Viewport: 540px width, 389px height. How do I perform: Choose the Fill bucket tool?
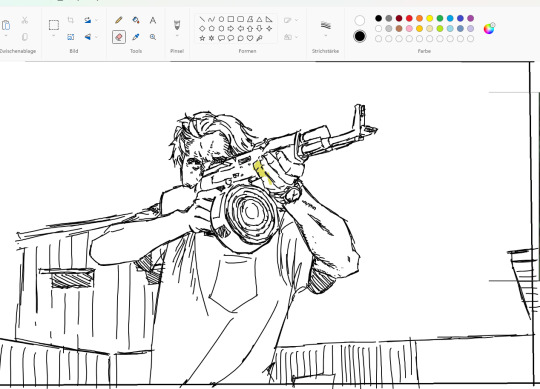click(x=136, y=20)
